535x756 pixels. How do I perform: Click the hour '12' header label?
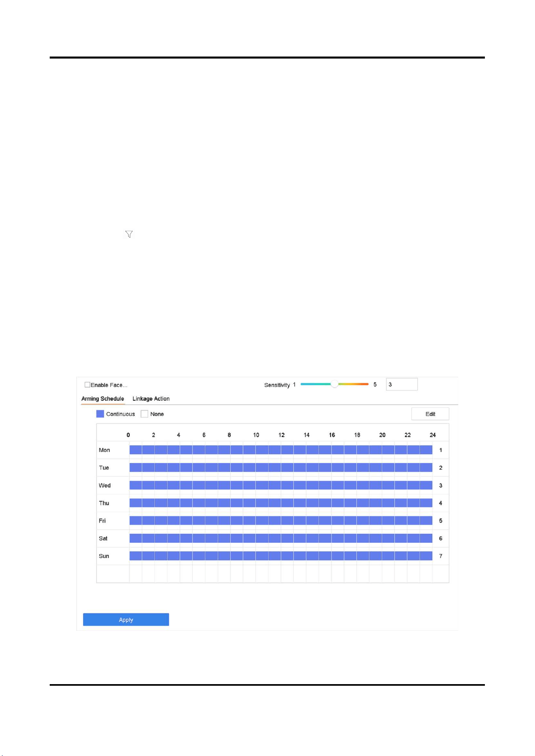pyautogui.click(x=281, y=435)
